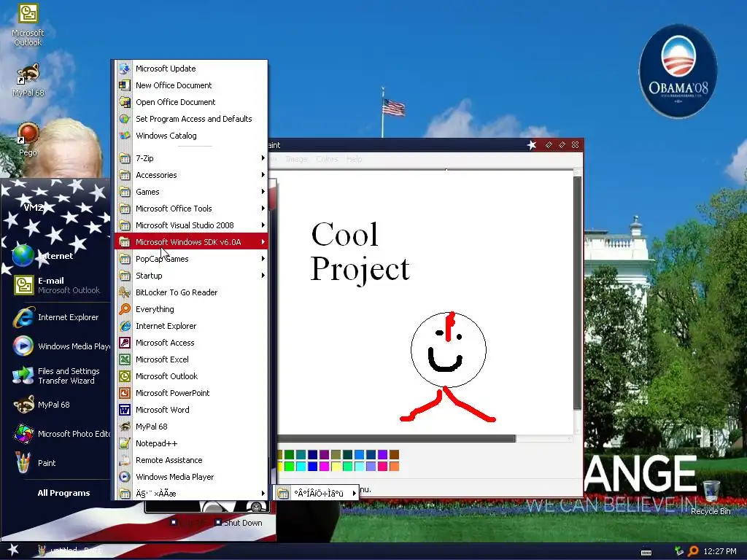Switch to untitled - Paint taskbar button
747x560 pixels.
71,551
